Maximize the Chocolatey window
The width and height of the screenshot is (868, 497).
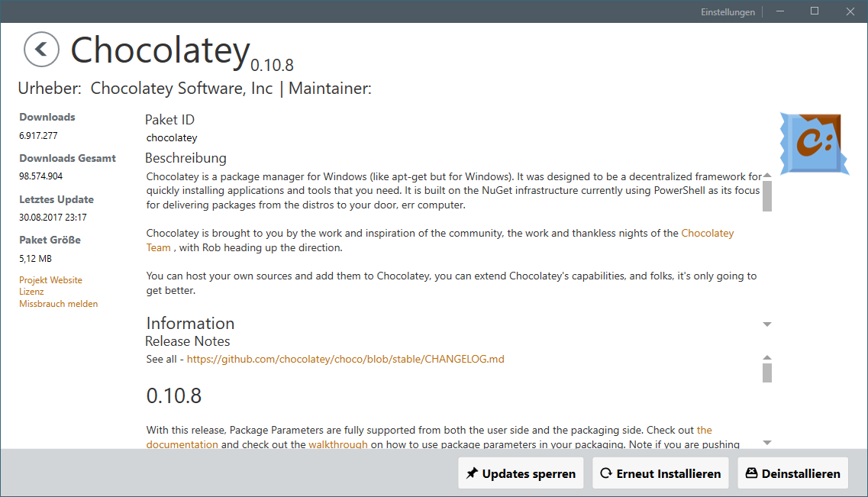coord(815,11)
